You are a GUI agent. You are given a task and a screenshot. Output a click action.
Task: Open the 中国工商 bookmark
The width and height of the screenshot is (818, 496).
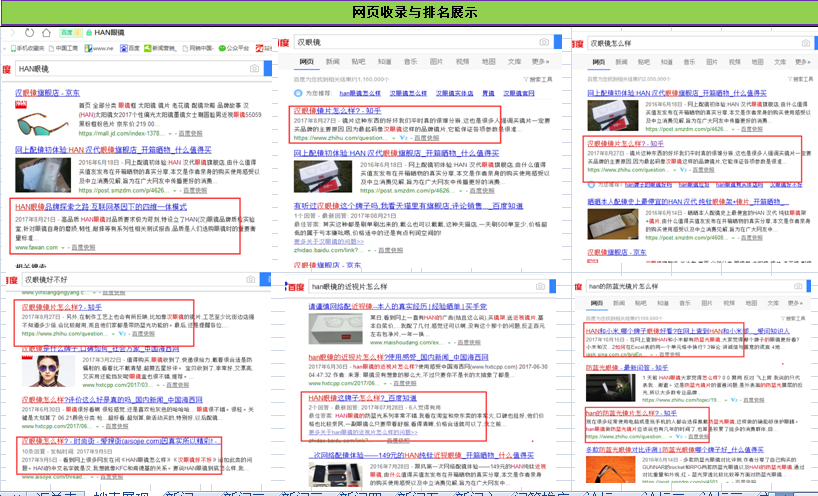64,48
